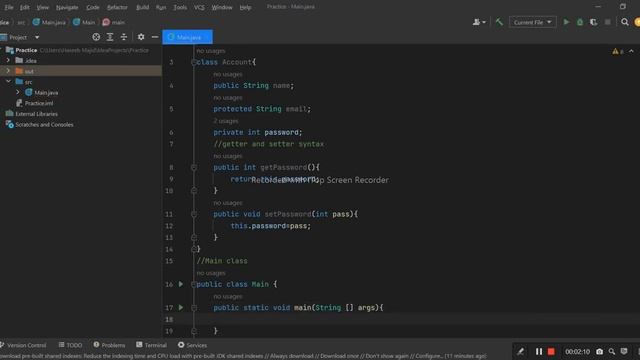Click the run gutter arrow on line 17

tap(181, 307)
